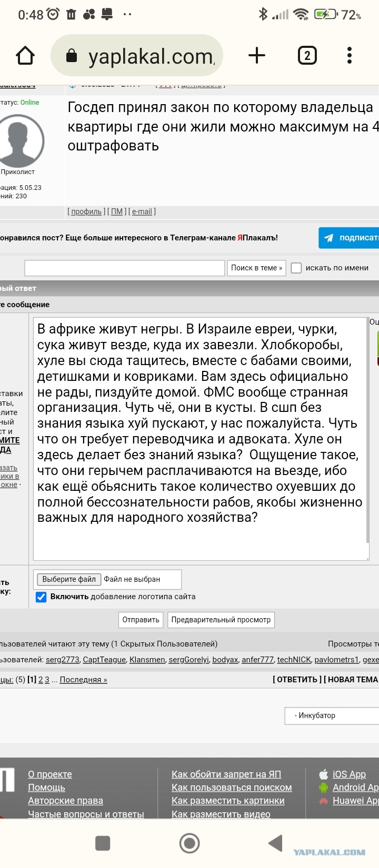Tap the Apple logo icon

(324, 774)
